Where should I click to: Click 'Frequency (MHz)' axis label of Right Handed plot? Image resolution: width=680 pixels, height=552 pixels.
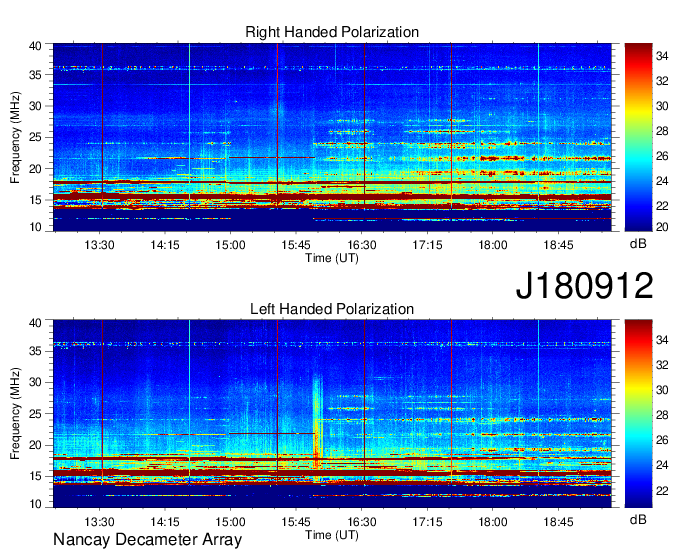click(x=15, y=137)
